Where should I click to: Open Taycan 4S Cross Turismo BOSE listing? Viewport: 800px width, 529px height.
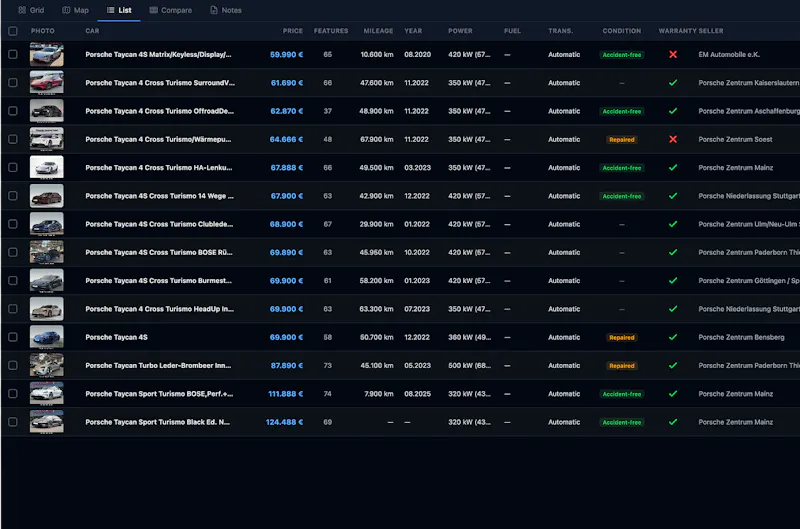click(159, 253)
